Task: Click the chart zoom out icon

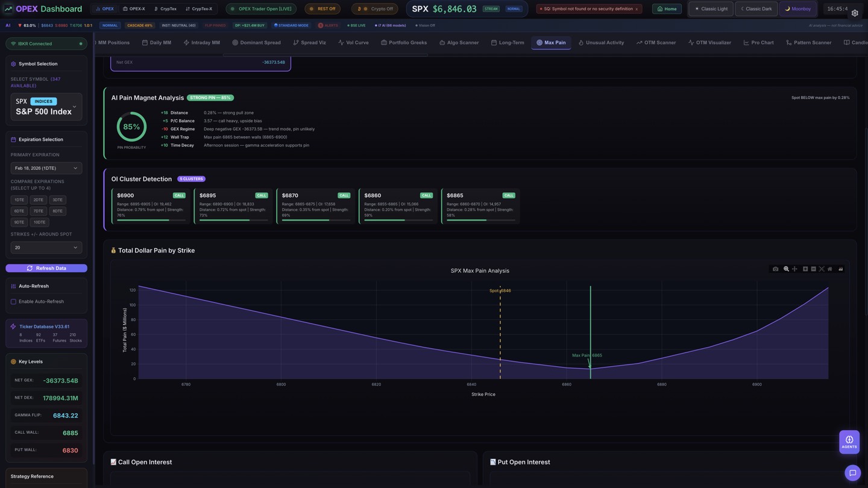Action: click(813, 269)
